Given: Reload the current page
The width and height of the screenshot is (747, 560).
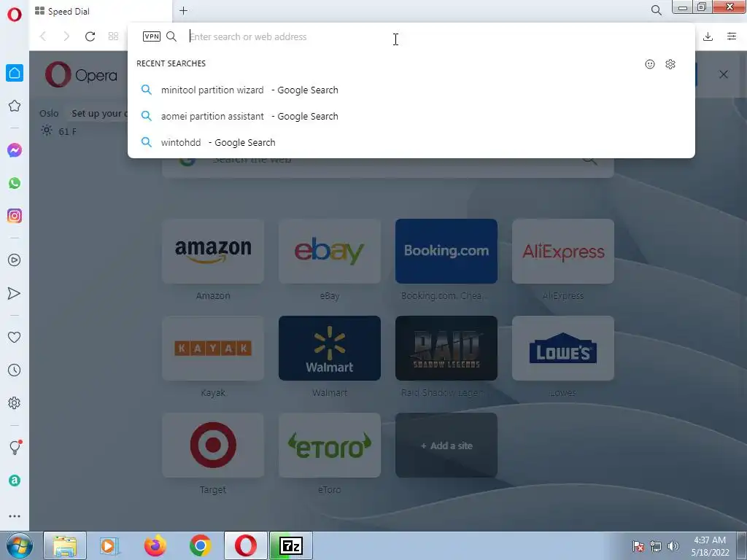Looking at the screenshot, I should coord(90,36).
